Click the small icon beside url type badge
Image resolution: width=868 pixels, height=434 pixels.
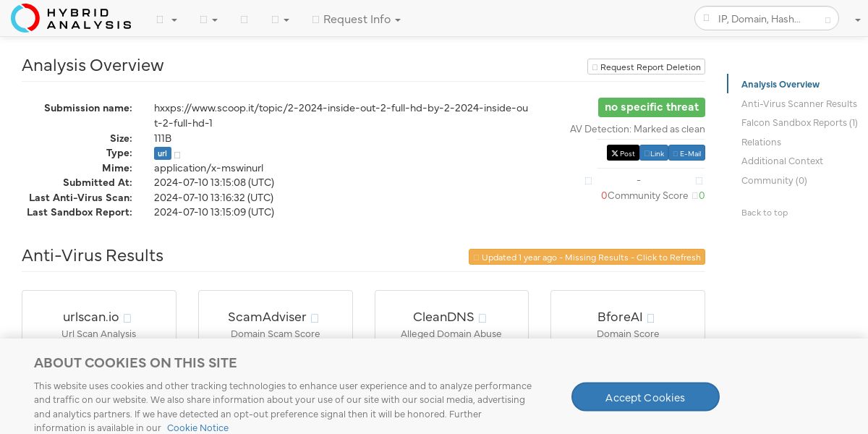tap(177, 155)
